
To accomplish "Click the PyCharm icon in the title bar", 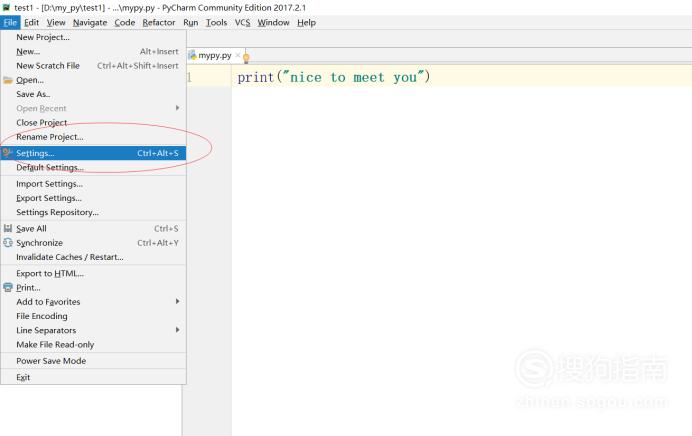I will 6,8.
